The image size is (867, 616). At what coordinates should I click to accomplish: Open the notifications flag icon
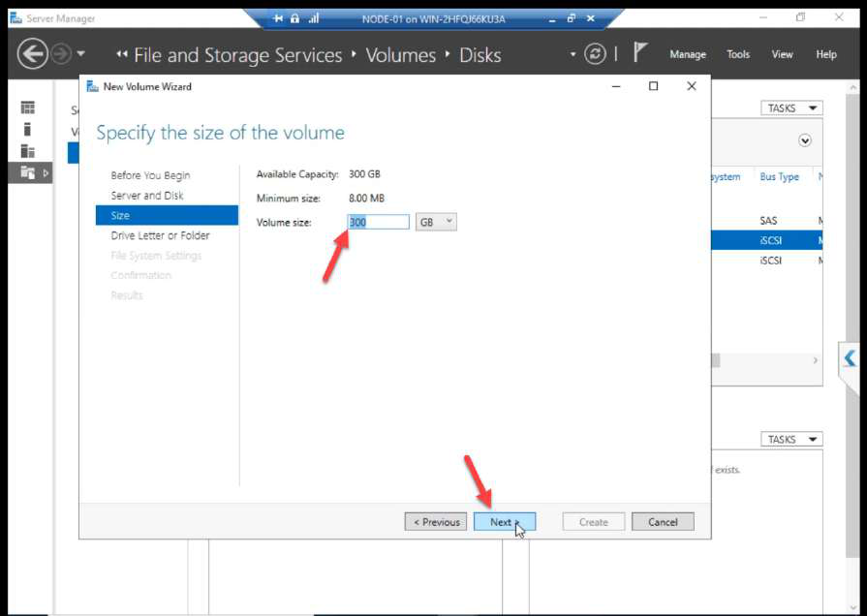[x=639, y=53]
